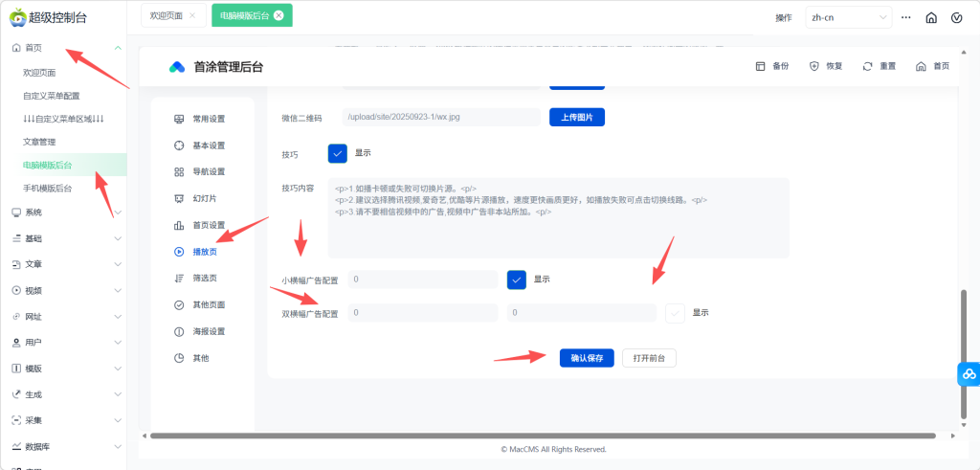The height and width of the screenshot is (470, 980).
Task: Click the scrollbar right arrow
Action: (953, 436)
